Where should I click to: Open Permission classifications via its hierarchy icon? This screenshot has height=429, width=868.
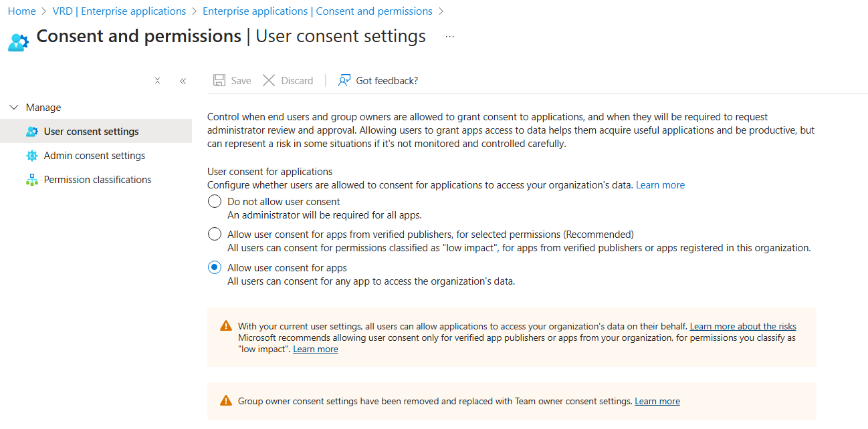(32, 179)
